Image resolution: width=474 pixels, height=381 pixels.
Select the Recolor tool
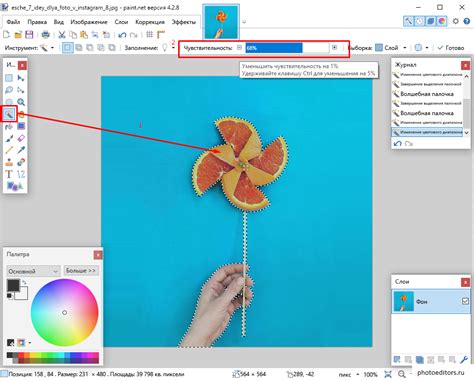click(21, 162)
